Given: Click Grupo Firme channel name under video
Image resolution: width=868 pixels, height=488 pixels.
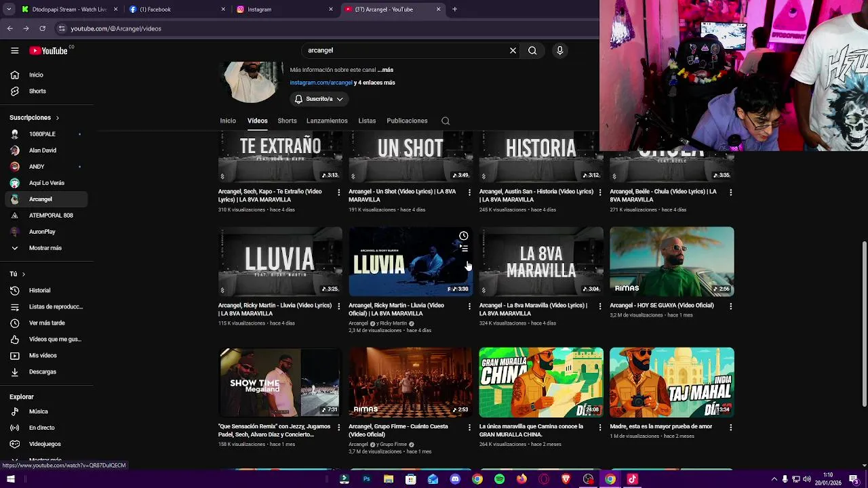Looking at the screenshot, I should [x=393, y=445].
